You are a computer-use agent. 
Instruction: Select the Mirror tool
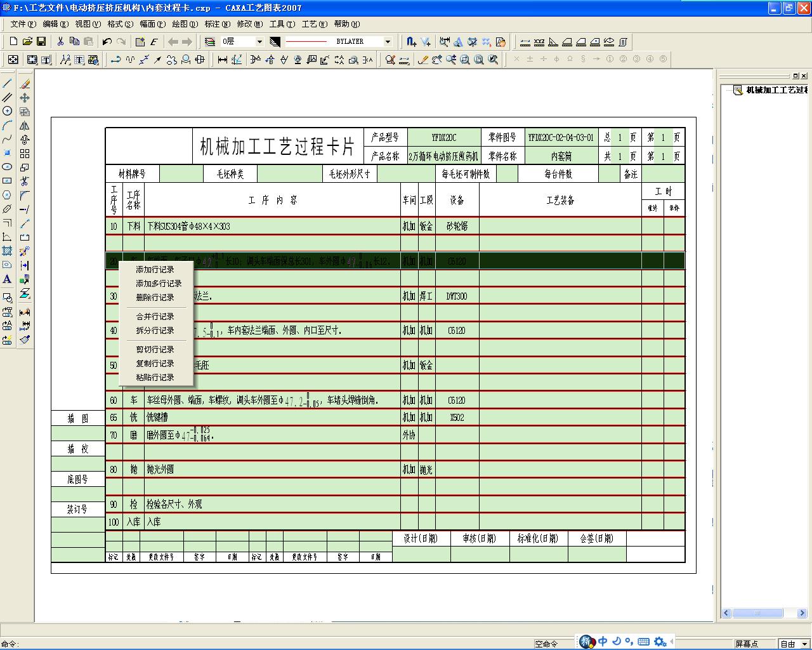(x=25, y=126)
